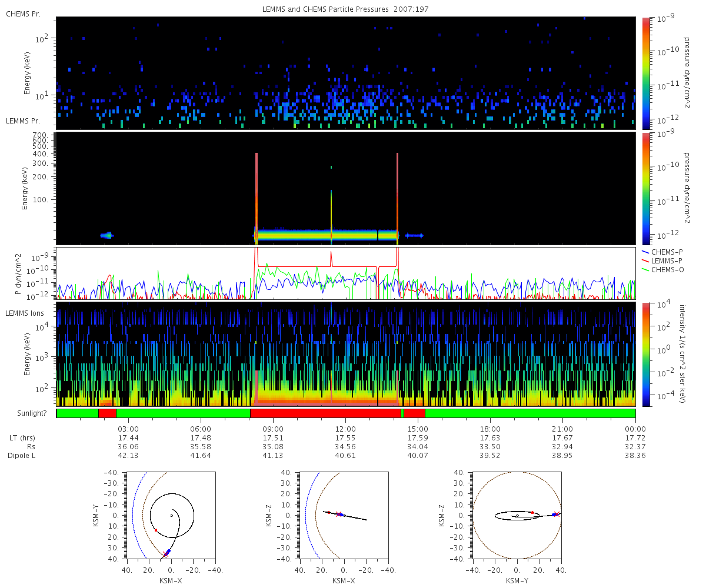Click the LEMMS Pr. pressure color bar
This screenshot has width=706, height=588.
646,188
